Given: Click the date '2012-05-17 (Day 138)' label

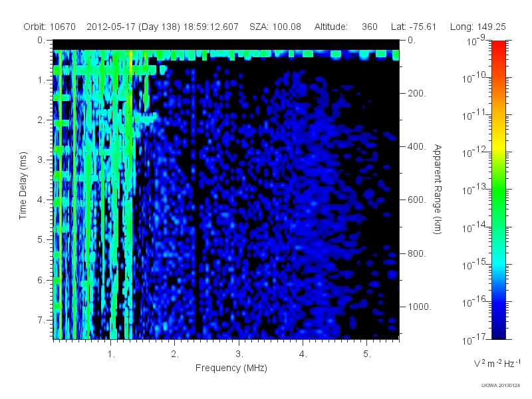Looking at the screenshot, I should [x=134, y=27].
